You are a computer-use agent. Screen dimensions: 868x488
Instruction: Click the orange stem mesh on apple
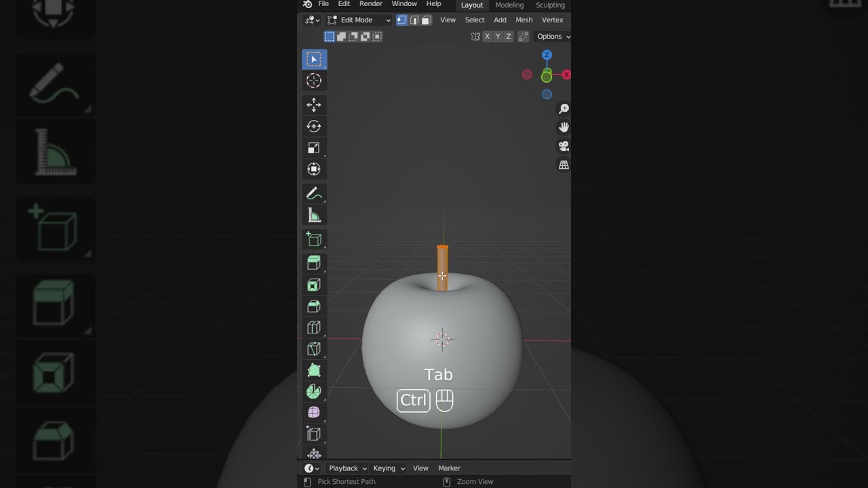click(442, 268)
